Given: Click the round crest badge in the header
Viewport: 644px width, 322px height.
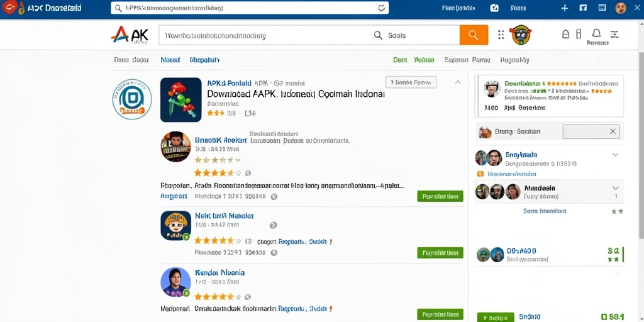Looking at the screenshot, I should pyautogui.click(x=520, y=35).
